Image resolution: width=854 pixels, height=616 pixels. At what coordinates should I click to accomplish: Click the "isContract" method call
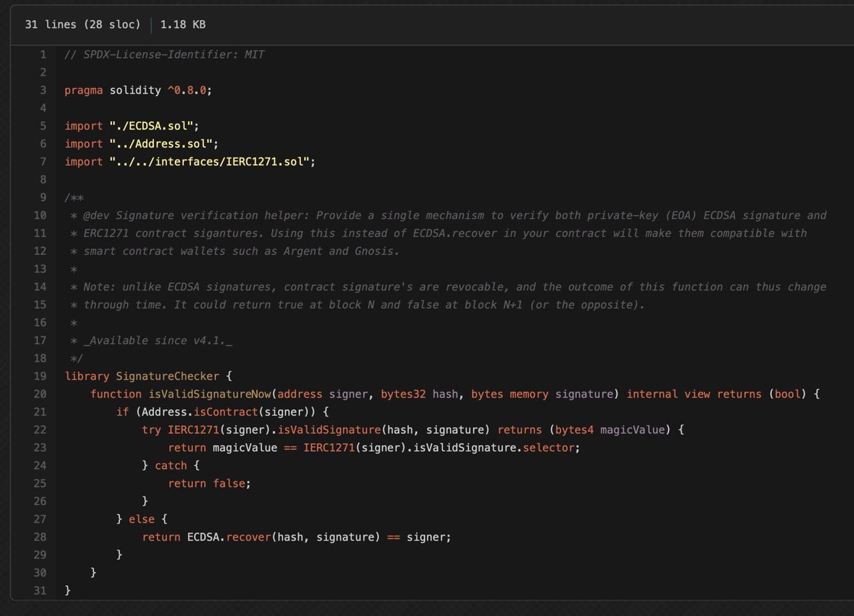(226, 412)
